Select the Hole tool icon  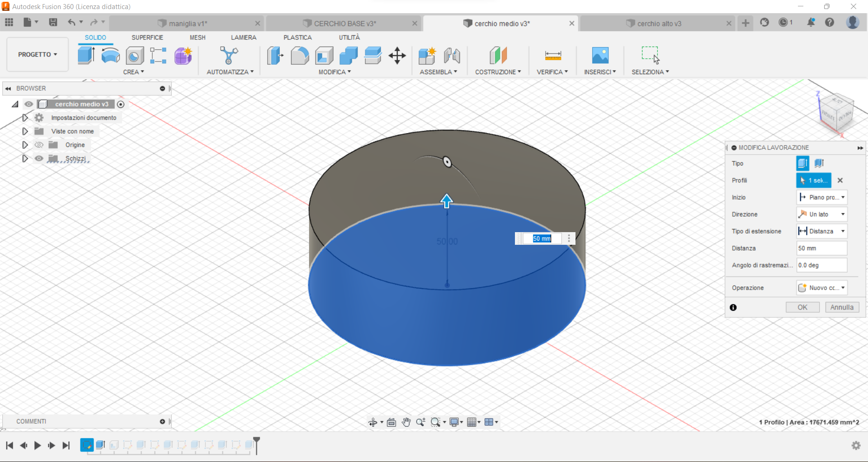click(x=134, y=56)
